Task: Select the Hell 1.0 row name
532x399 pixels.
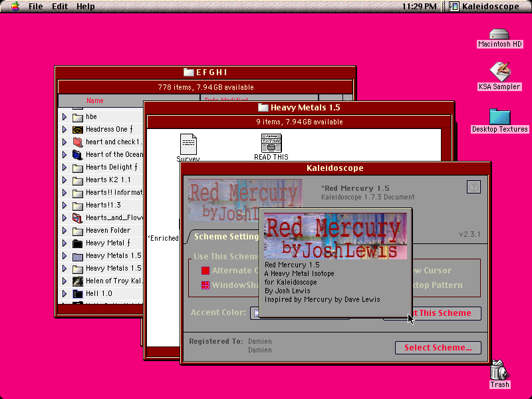Action: click(98, 293)
